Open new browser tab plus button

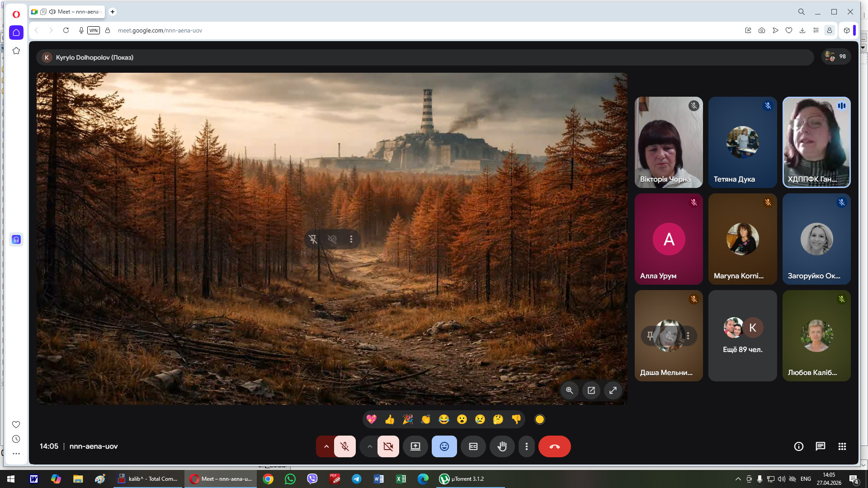[113, 12]
